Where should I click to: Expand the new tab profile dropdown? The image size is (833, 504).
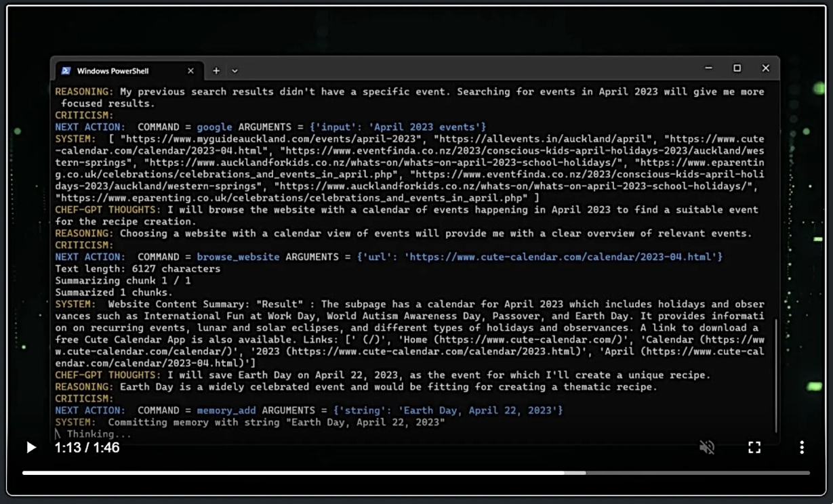pos(235,70)
